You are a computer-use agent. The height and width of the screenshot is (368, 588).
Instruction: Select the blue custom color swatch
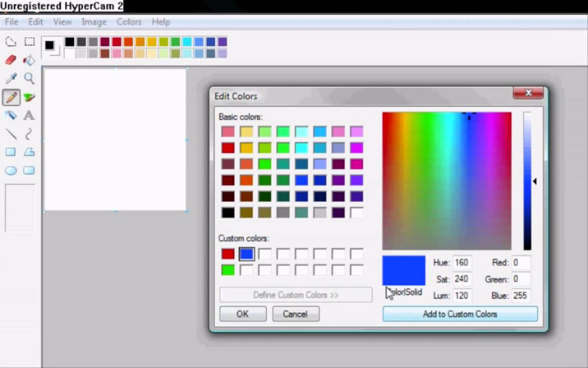pos(247,254)
